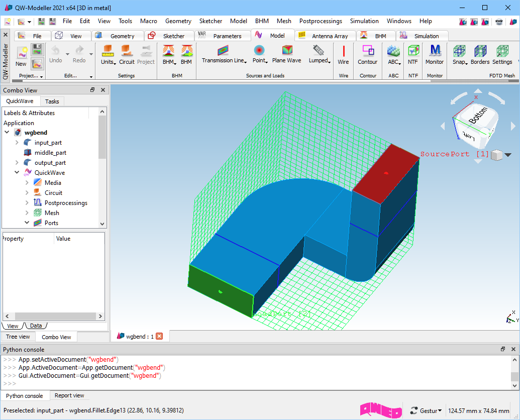
Task: Click the empty Python console prompt line
Action: click(255, 383)
